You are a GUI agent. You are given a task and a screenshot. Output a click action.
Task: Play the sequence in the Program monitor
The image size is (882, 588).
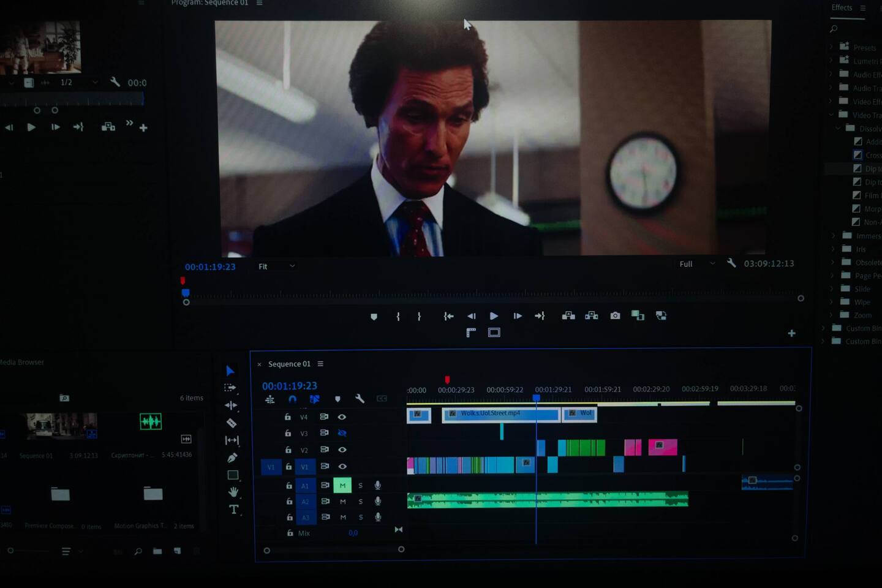point(494,316)
